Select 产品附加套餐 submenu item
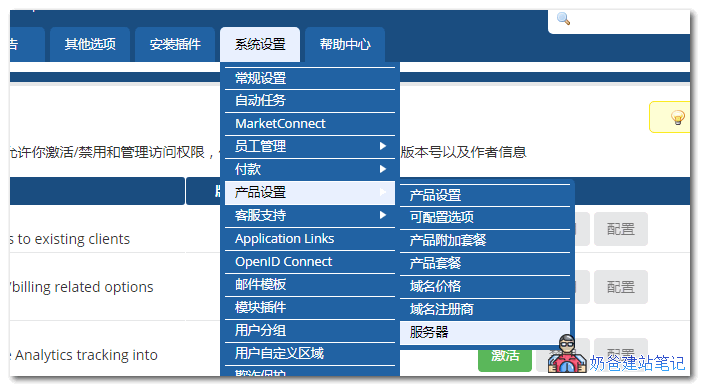This screenshot has height=387, width=701. point(485,240)
